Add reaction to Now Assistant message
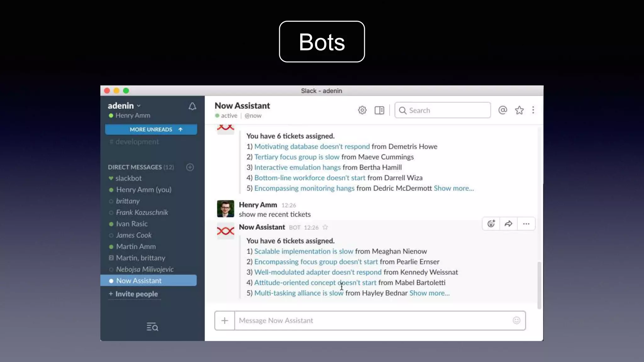This screenshot has width=644, height=362. [x=491, y=224]
